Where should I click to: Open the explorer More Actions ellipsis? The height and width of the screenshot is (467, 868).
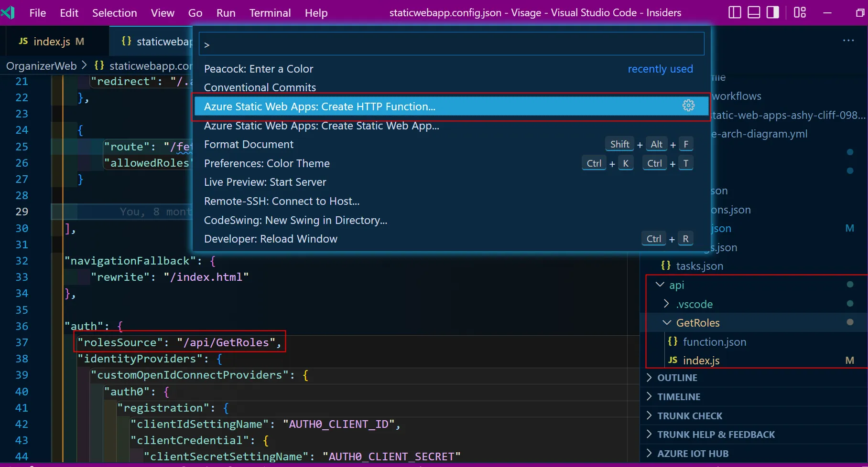[x=848, y=41]
